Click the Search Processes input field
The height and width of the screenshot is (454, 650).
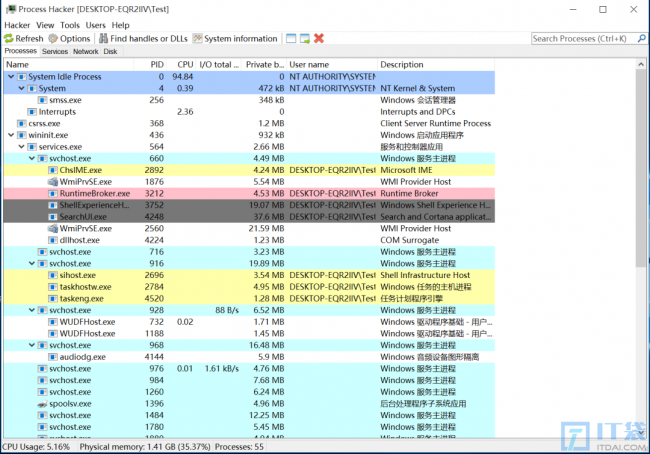pyautogui.click(x=584, y=39)
